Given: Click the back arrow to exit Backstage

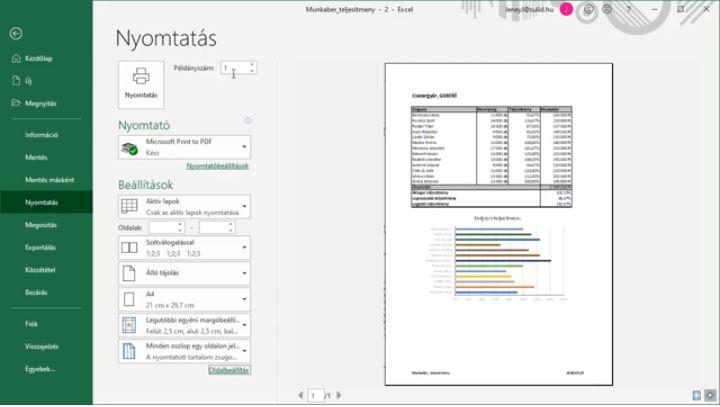Looking at the screenshot, I should pyautogui.click(x=15, y=33).
